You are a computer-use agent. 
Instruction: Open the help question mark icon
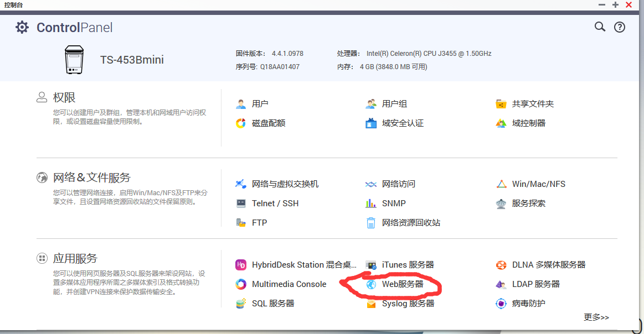[x=620, y=27]
